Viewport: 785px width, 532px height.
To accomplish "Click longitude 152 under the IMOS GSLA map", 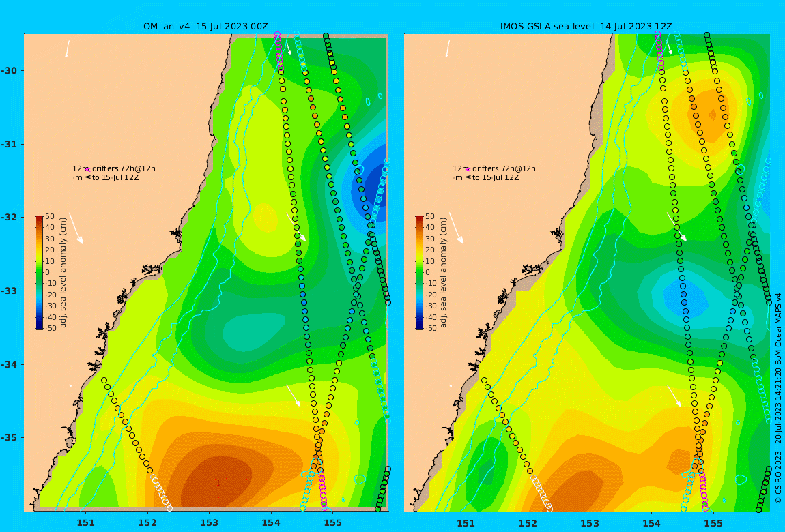I will (528, 522).
